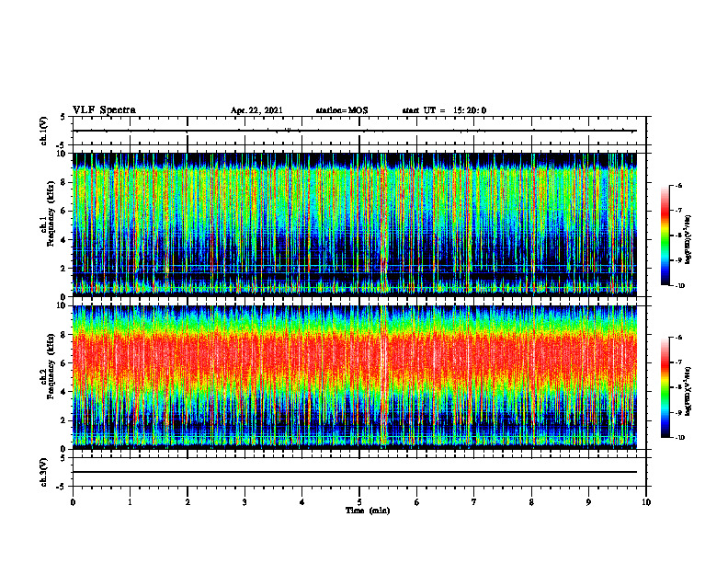This screenshot has width=728, height=563.
Task: Click time axis tick label "9"
Action: click(588, 502)
